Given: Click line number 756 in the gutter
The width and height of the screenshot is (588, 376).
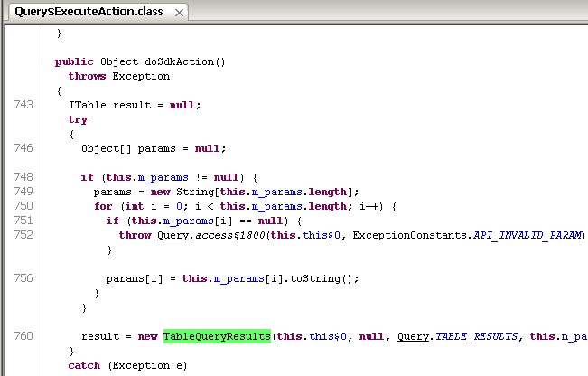Looking at the screenshot, I should pyautogui.click(x=24, y=278).
